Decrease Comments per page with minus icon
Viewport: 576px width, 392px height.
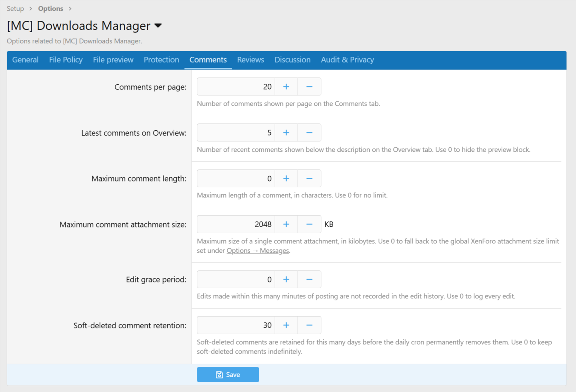pyautogui.click(x=309, y=87)
